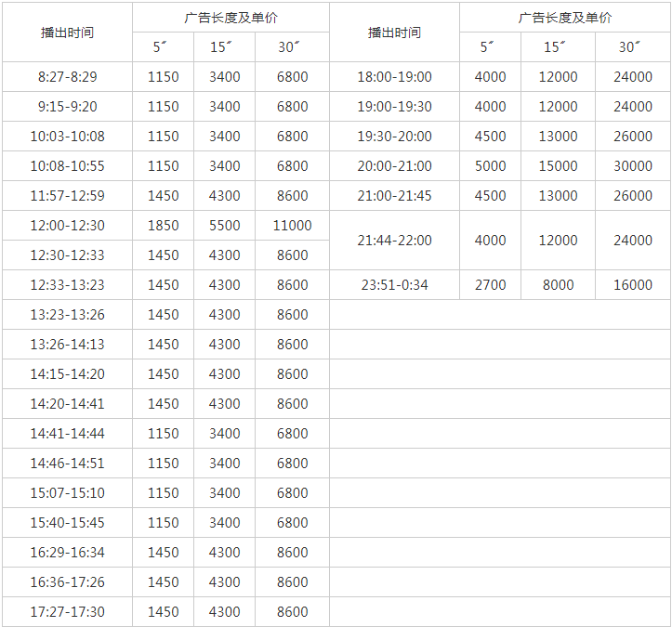Click 4000 in the 18:00-19:00 row
This screenshot has width=672, height=627.
[x=490, y=77]
